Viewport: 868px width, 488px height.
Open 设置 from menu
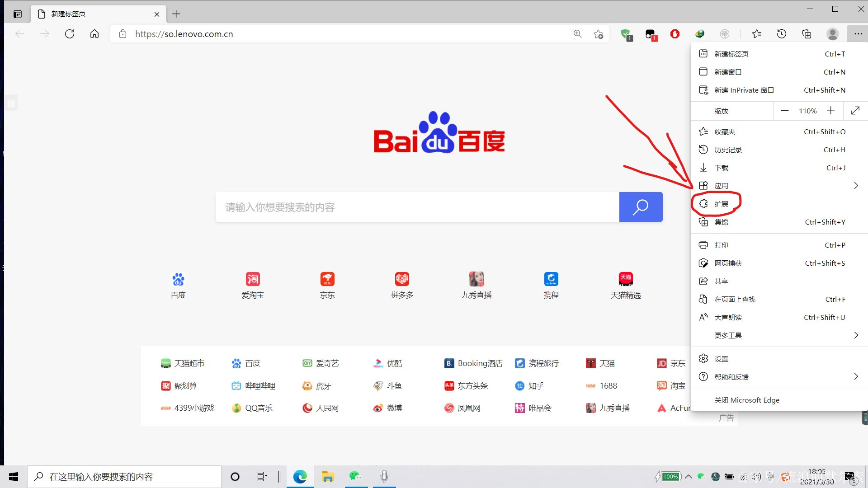click(x=779, y=359)
